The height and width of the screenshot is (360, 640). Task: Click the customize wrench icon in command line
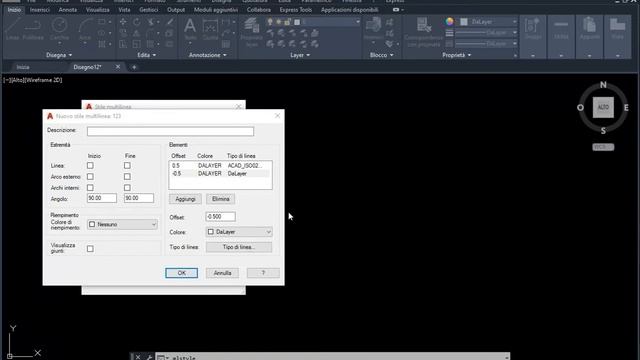click(x=149, y=357)
